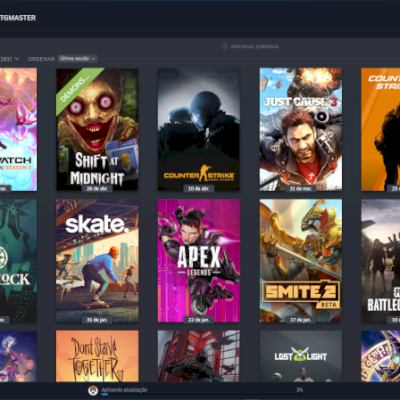Click the Overwatch icon in downloads bar
Screen dimensions: 400x400
[x=93, y=391]
